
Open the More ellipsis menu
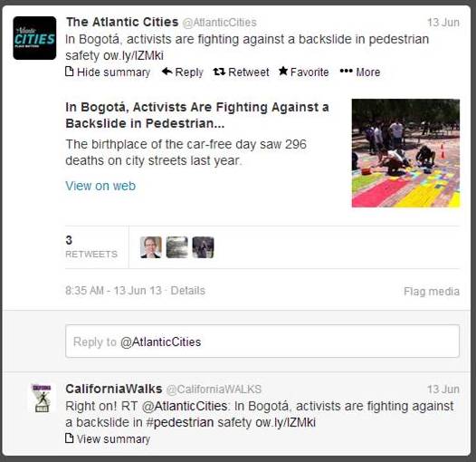tap(360, 72)
